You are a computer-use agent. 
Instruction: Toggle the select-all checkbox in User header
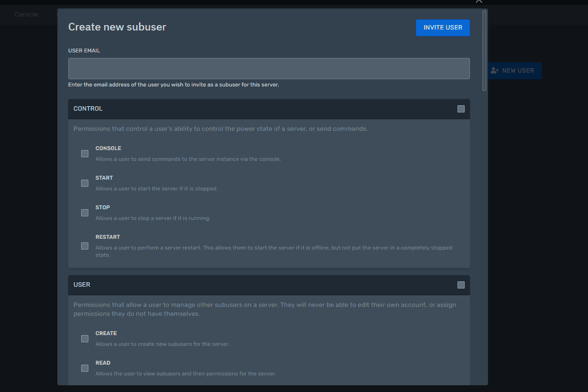(x=461, y=285)
